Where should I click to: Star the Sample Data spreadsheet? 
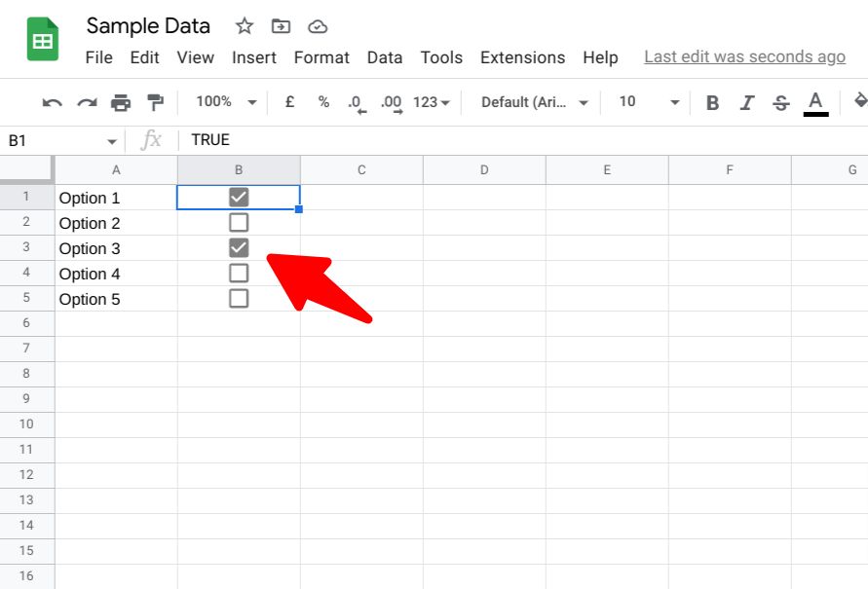click(244, 26)
